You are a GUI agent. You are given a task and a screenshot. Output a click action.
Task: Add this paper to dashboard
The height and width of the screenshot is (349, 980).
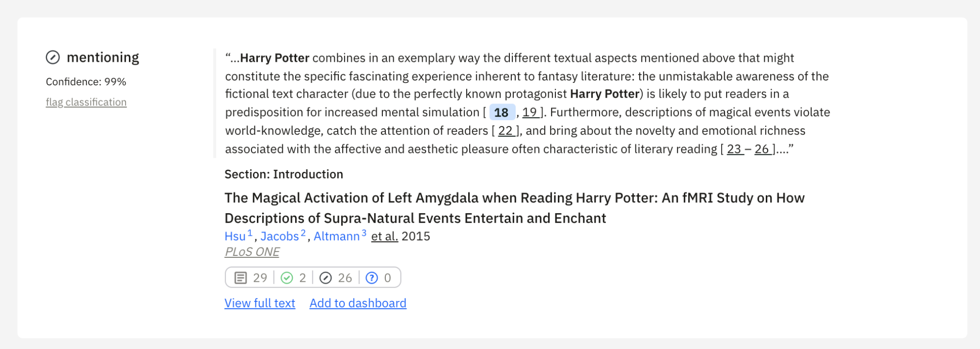pos(358,303)
